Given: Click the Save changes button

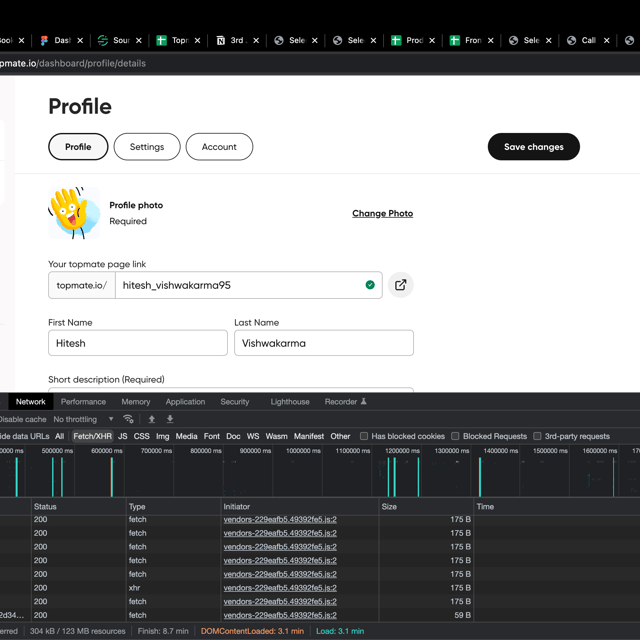Looking at the screenshot, I should 533,147.
